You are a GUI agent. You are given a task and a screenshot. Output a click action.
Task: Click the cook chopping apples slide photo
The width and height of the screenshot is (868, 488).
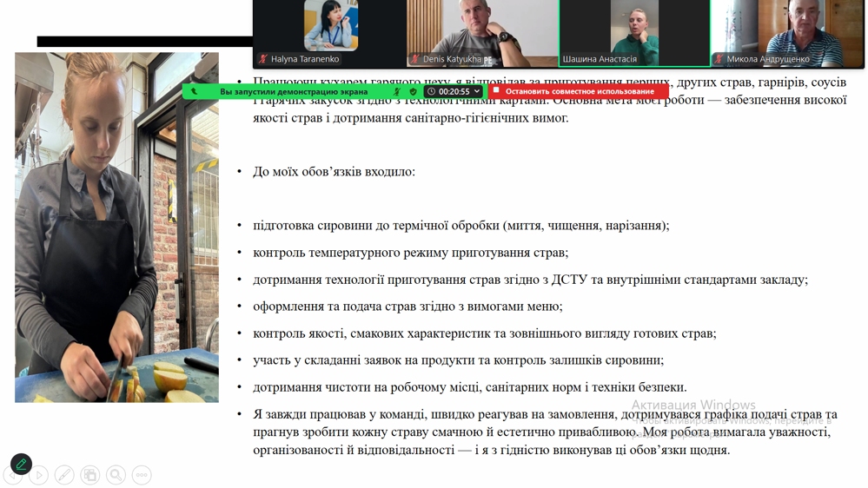[116, 228]
